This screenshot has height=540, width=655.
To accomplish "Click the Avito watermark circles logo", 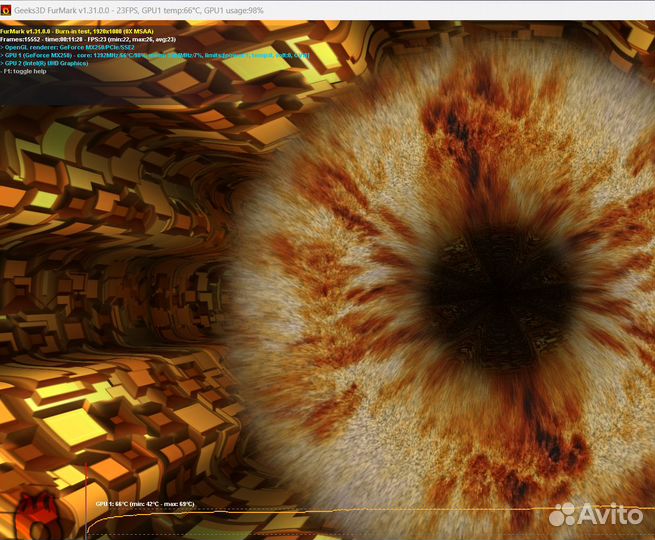I will pos(564,513).
